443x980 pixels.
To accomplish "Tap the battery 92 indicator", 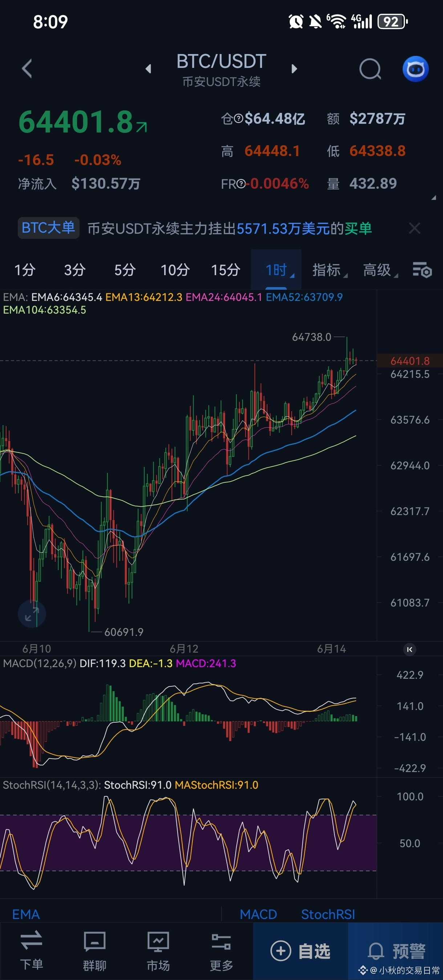I will coord(393,22).
